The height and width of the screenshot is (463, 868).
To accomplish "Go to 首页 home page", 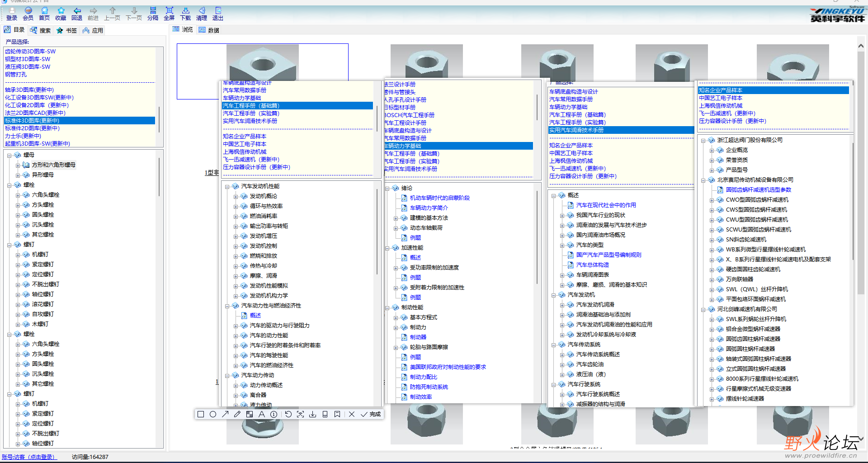I will pyautogui.click(x=44, y=14).
